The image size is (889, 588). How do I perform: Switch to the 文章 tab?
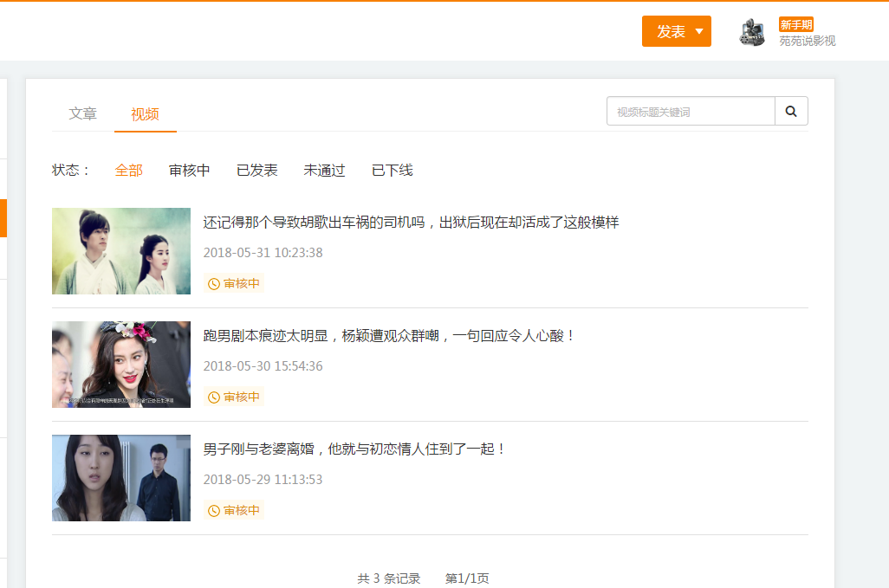(82, 113)
